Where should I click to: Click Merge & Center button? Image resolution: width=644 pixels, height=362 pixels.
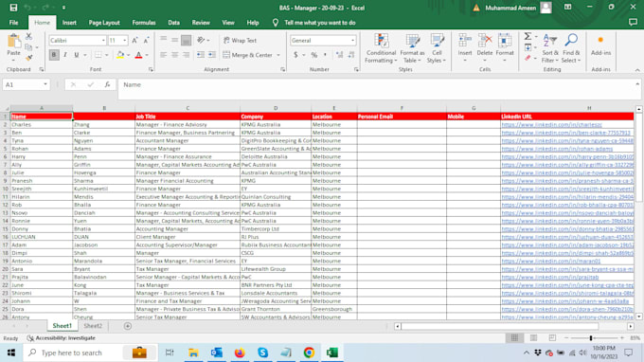pos(248,55)
